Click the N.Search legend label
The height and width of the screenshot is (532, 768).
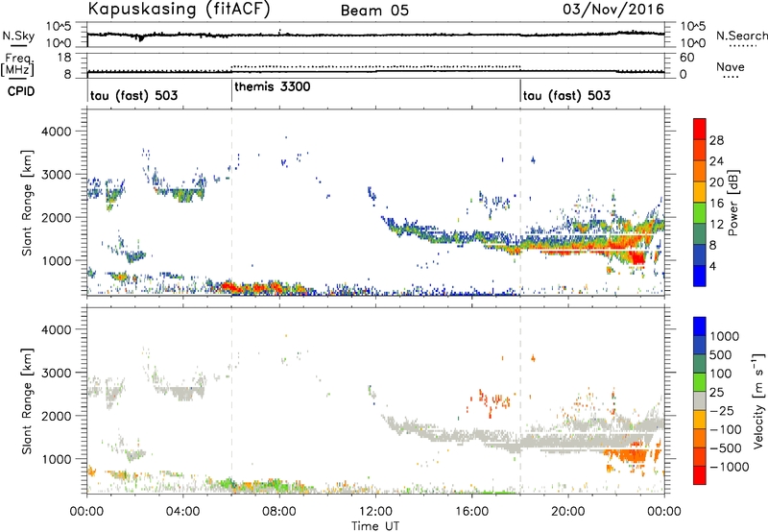tap(741, 36)
